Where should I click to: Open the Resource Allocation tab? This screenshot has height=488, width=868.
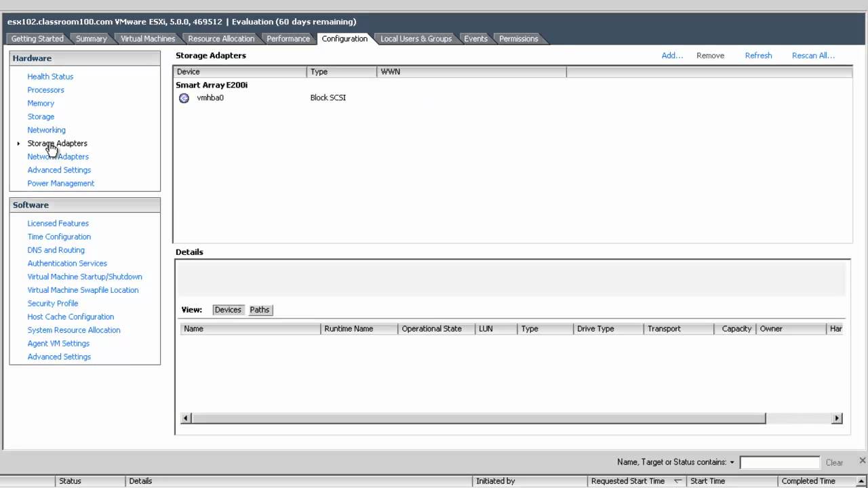pyautogui.click(x=221, y=39)
